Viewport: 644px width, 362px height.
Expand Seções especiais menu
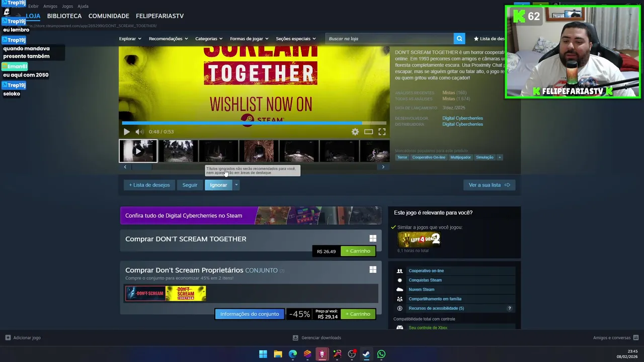pos(296,39)
